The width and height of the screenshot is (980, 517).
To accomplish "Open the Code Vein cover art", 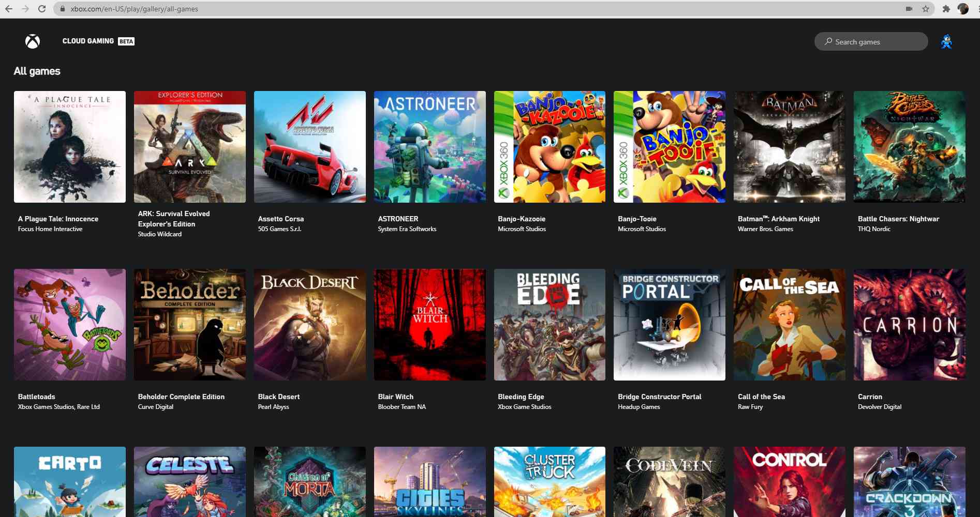I will click(x=670, y=482).
